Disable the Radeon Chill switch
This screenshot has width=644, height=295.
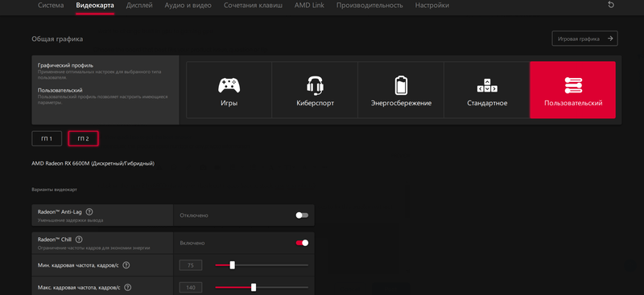[302, 243]
